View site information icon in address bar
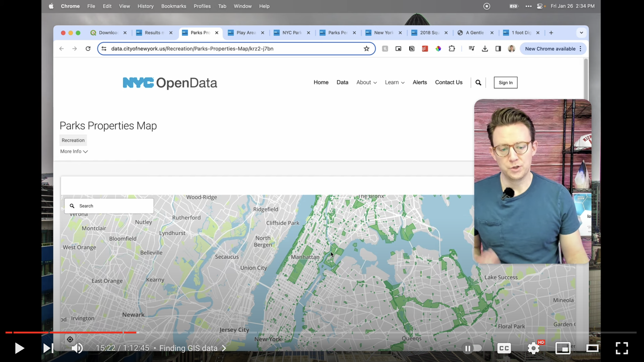Viewport: 644px width, 362px height. coord(104,48)
